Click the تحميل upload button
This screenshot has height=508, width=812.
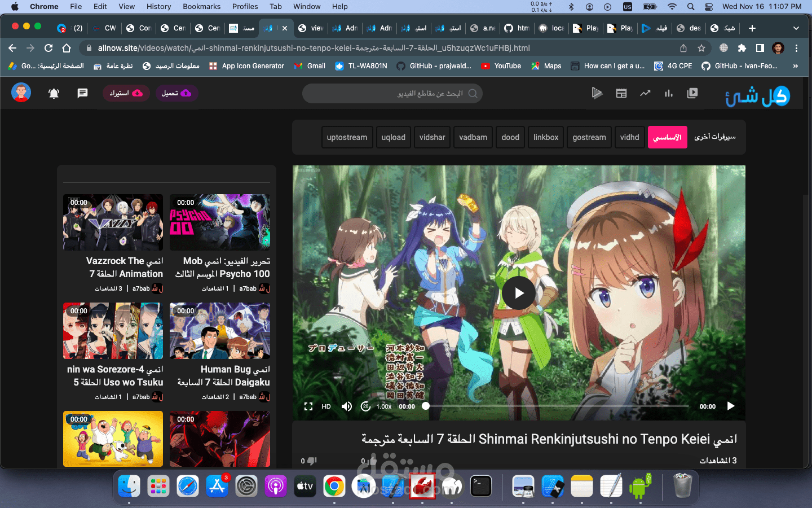(176, 93)
